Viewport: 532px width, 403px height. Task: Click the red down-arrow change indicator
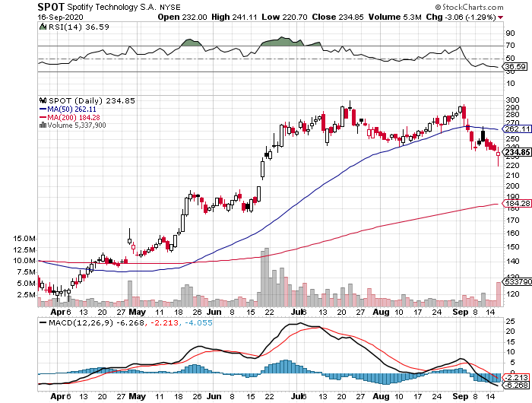tap(500, 17)
